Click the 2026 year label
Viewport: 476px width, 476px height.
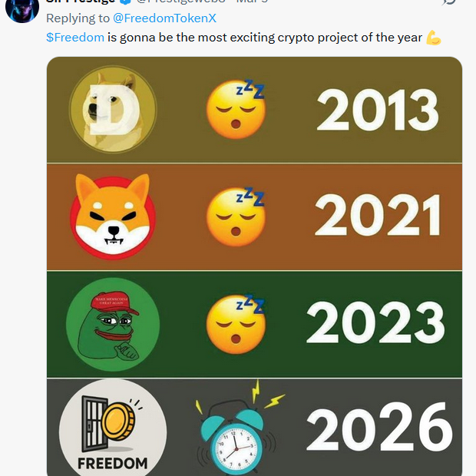coord(380,428)
